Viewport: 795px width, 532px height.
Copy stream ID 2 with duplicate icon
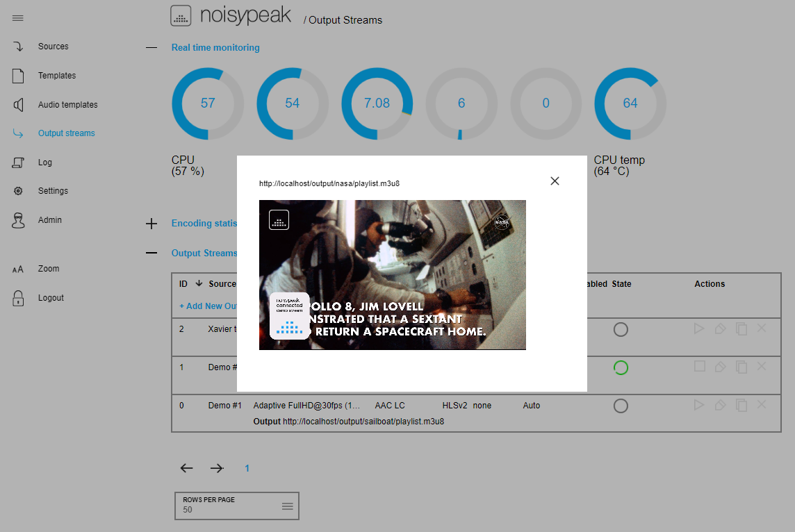point(741,329)
